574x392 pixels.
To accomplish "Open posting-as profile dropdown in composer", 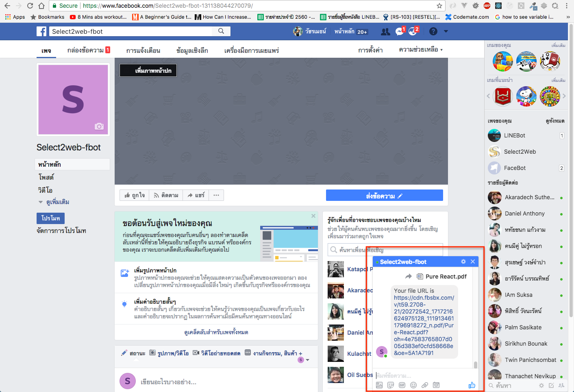I will (304, 360).
